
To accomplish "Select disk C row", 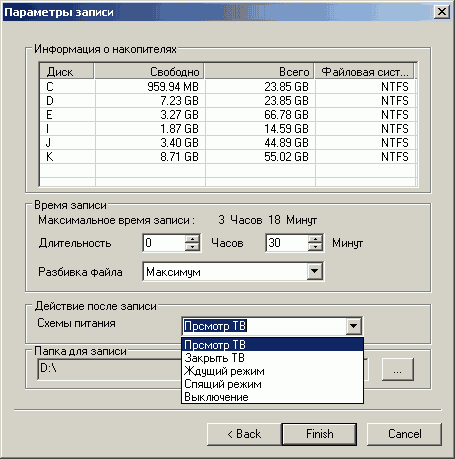I will pos(227,87).
